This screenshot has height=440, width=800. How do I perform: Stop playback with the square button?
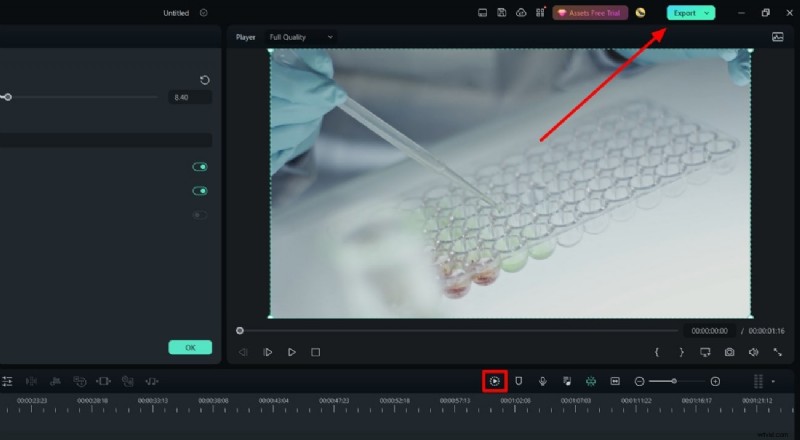tap(315, 352)
